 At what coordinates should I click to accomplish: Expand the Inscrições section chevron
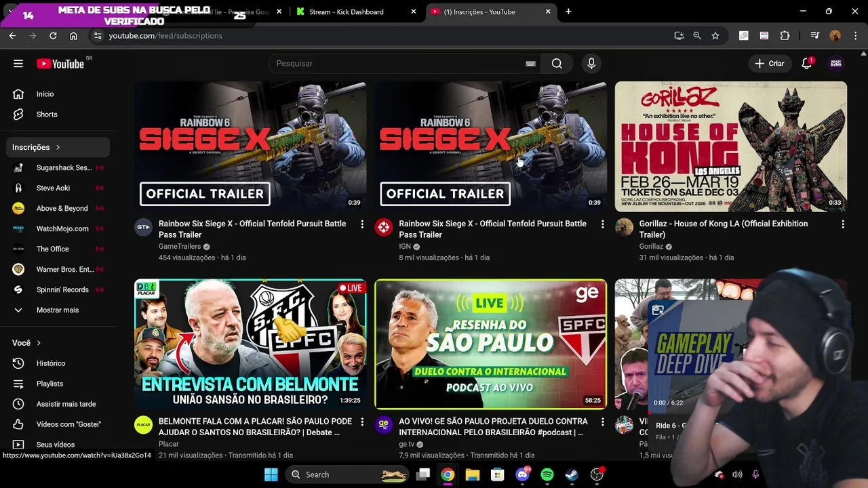[x=58, y=147]
